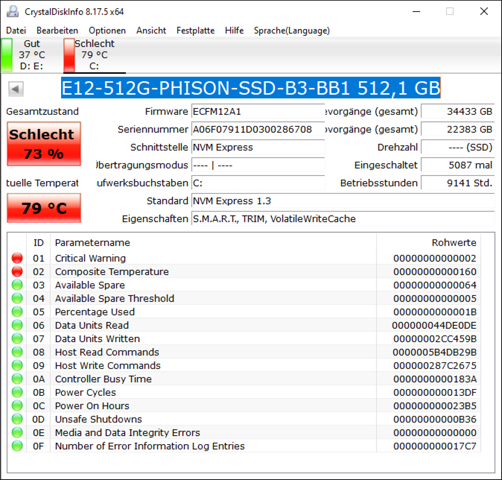502x480 pixels.
Task: Click the green status icon for Unsafe Shutdowns
Action: pos(17,419)
